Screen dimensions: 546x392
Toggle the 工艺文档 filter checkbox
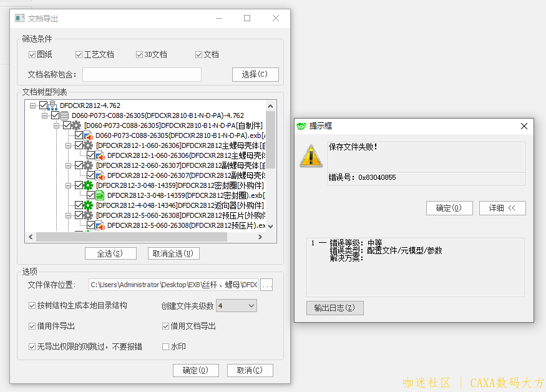point(79,55)
